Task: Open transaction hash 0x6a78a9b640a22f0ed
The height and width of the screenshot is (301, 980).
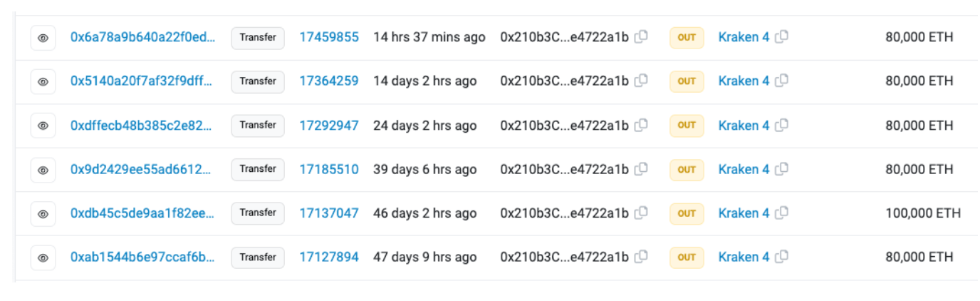Action: pos(142,37)
